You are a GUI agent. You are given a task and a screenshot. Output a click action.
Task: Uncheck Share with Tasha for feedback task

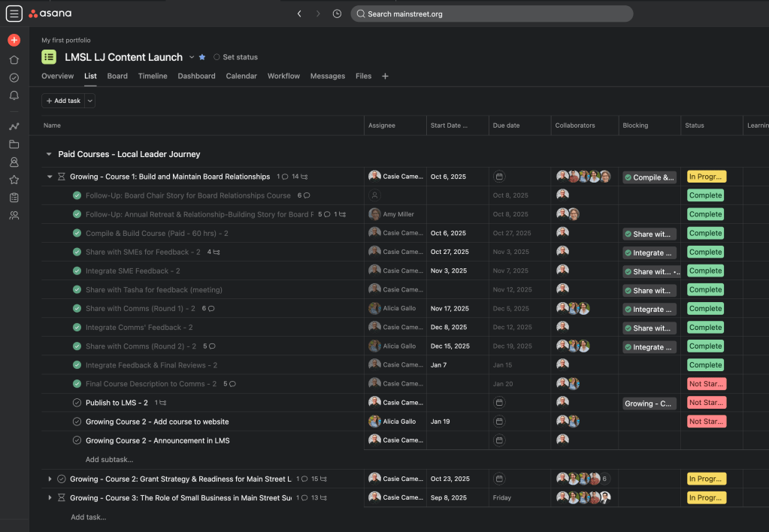tap(77, 290)
